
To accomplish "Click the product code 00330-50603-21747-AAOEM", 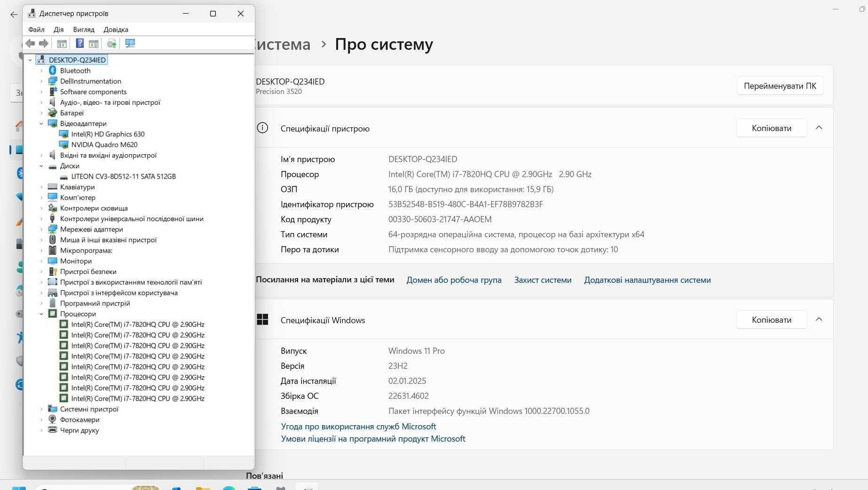I will (x=440, y=219).
